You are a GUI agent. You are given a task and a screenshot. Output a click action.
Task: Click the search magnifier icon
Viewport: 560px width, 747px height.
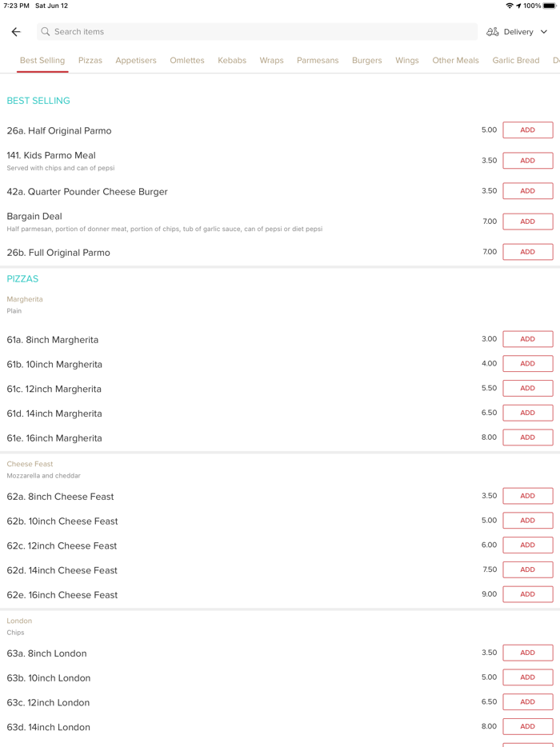(46, 32)
